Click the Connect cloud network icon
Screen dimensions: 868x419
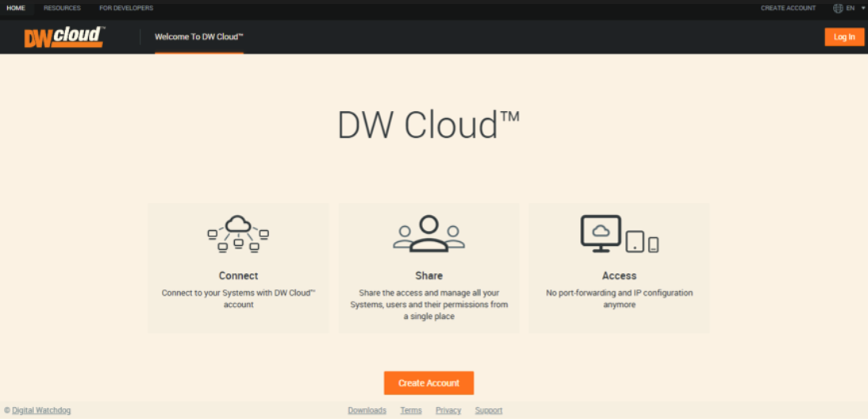click(238, 233)
